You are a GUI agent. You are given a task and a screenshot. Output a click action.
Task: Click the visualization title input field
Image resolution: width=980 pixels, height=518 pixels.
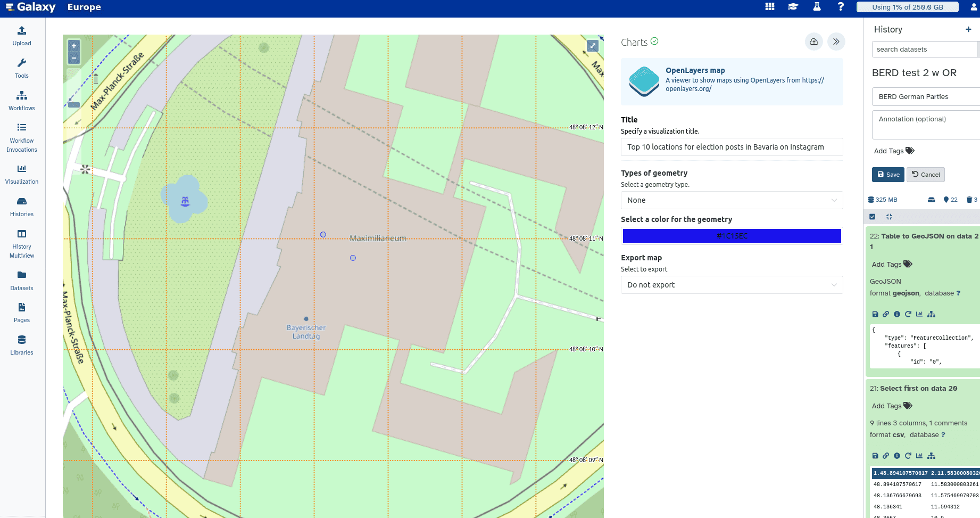click(732, 147)
